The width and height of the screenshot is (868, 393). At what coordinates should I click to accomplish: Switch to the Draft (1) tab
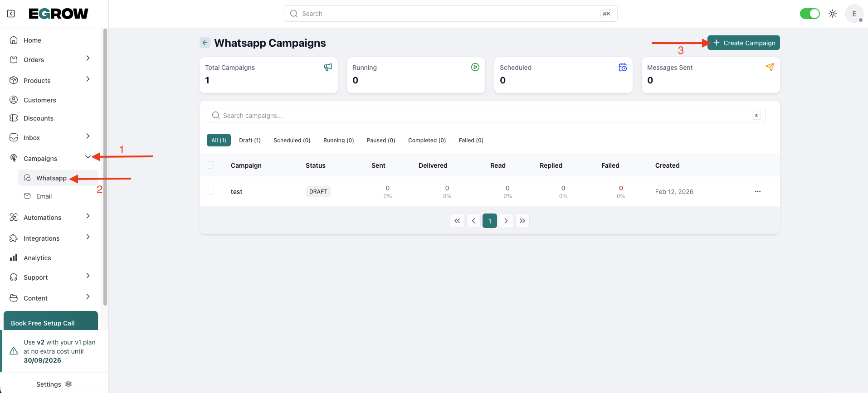pyautogui.click(x=250, y=141)
